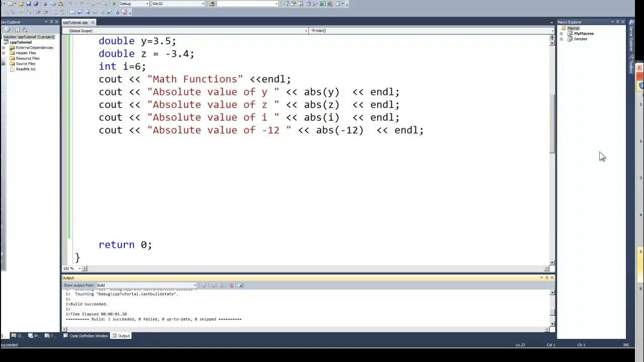
Task: Click the Properties icon in Solution Explorer toolbar
Action: (x=8, y=30)
